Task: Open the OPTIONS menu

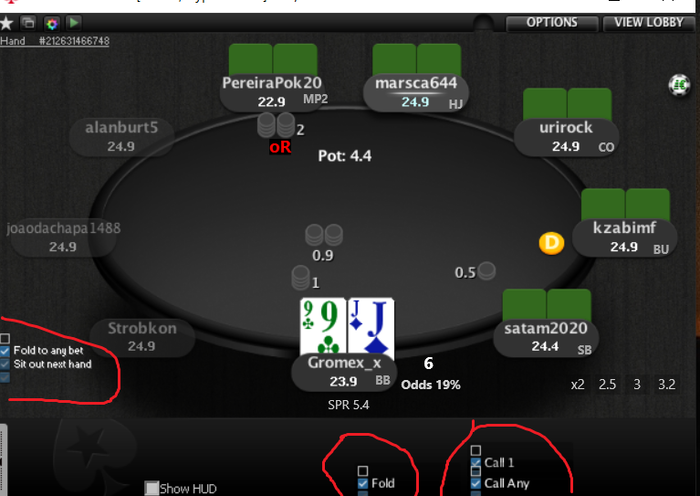Action: (x=552, y=22)
